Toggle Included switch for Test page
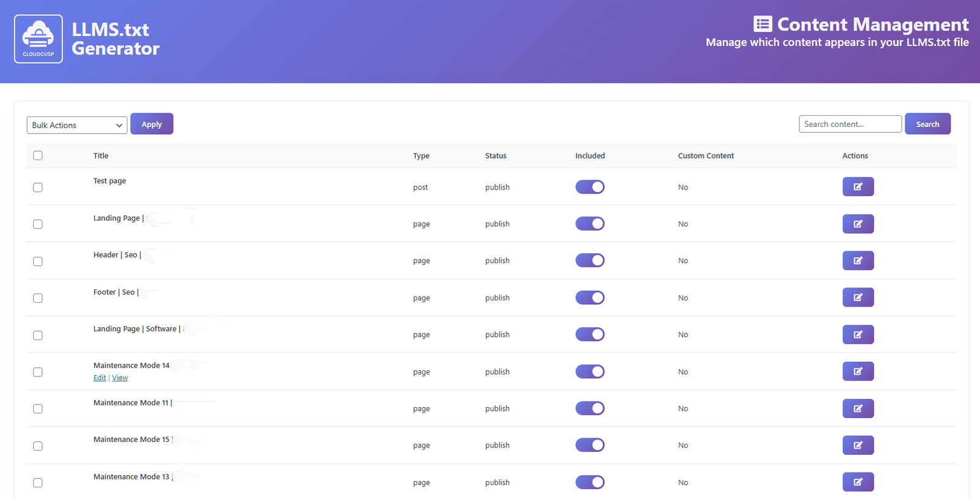Screen dimensions: 980x499 (590, 187)
